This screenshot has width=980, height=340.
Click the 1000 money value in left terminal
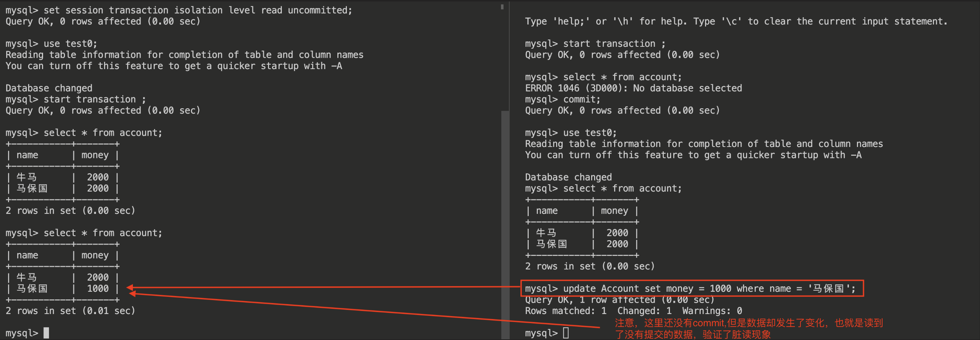click(x=97, y=288)
